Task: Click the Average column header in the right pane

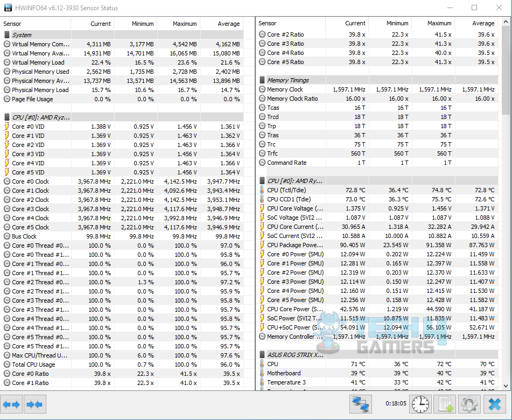Action: [x=476, y=23]
